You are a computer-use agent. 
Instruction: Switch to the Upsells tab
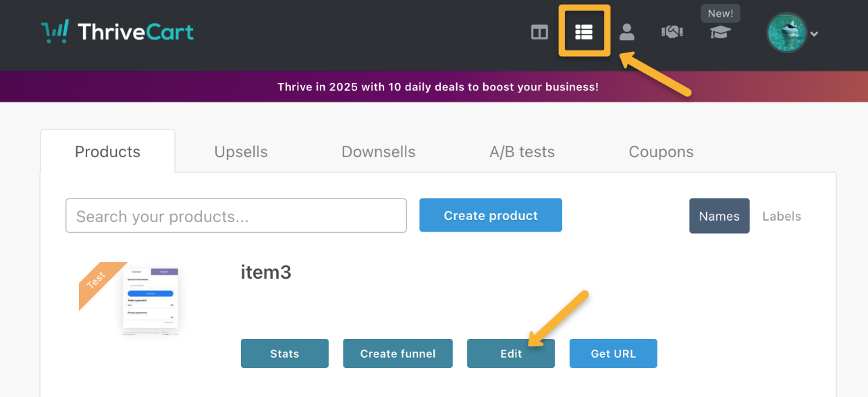241,151
